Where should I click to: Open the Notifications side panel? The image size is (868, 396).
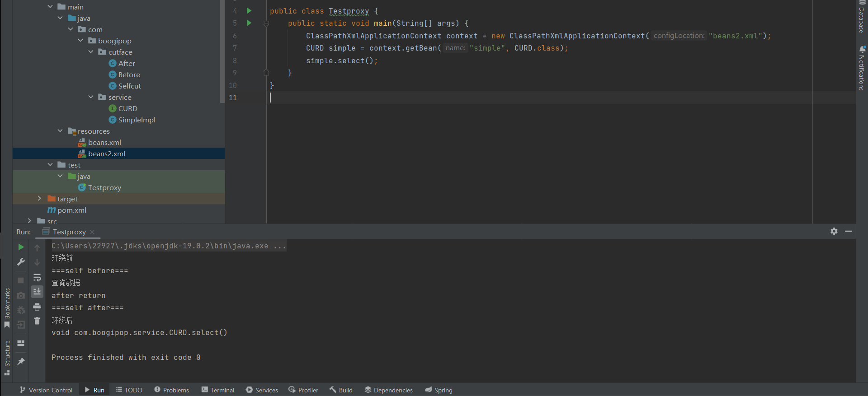[x=862, y=68]
